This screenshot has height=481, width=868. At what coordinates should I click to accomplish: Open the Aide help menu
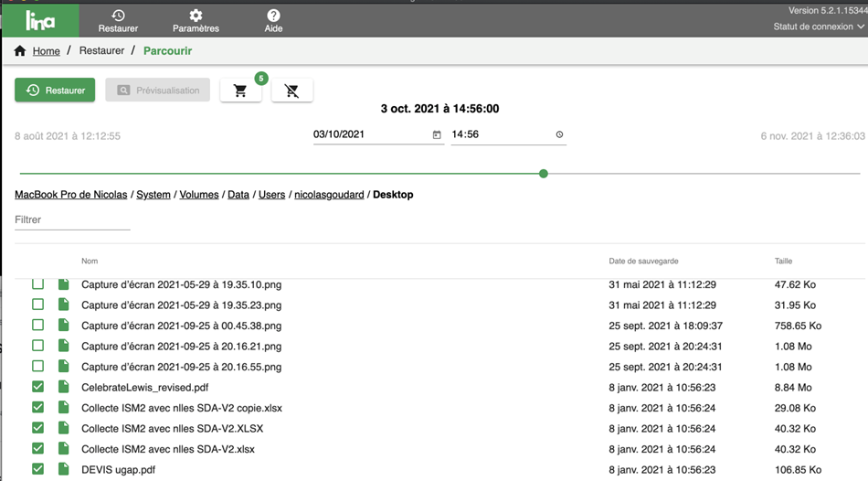tap(273, 20)
